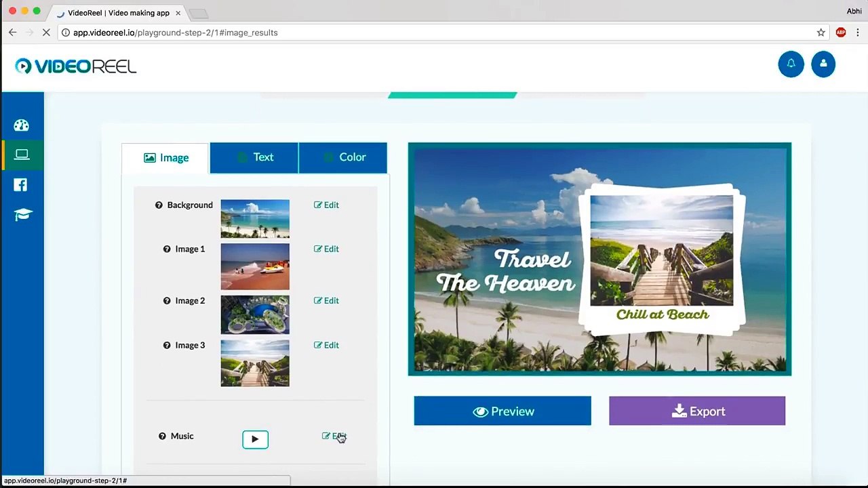Click help icon next to Image 1
Viewport: 868px width, 488px height.
coord(167,249)
